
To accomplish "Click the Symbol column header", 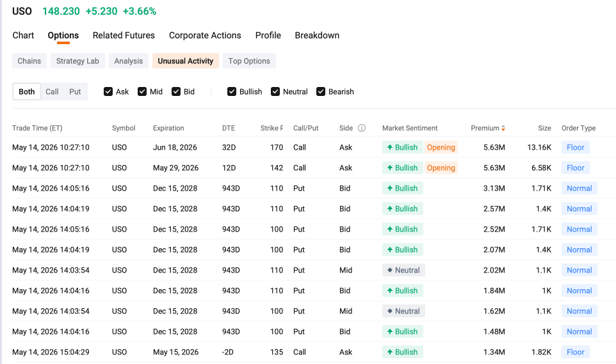I will [x=124, y=128].
